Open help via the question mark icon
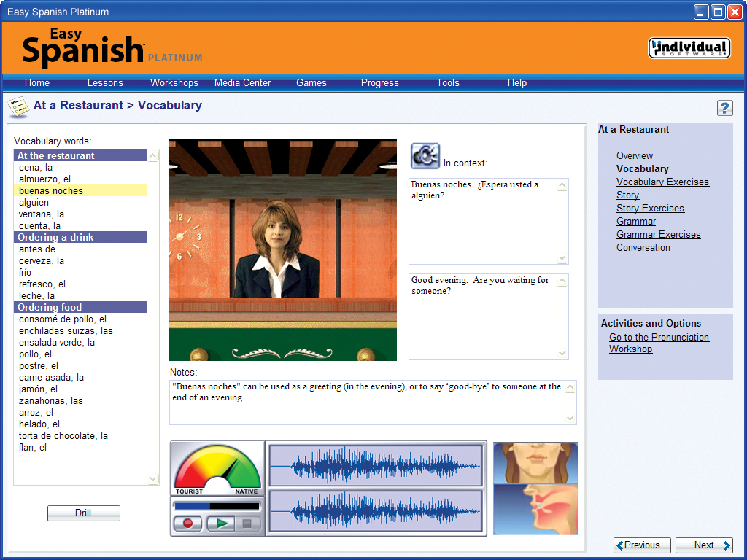The image size is (747, 560). (x=725, y=107)
